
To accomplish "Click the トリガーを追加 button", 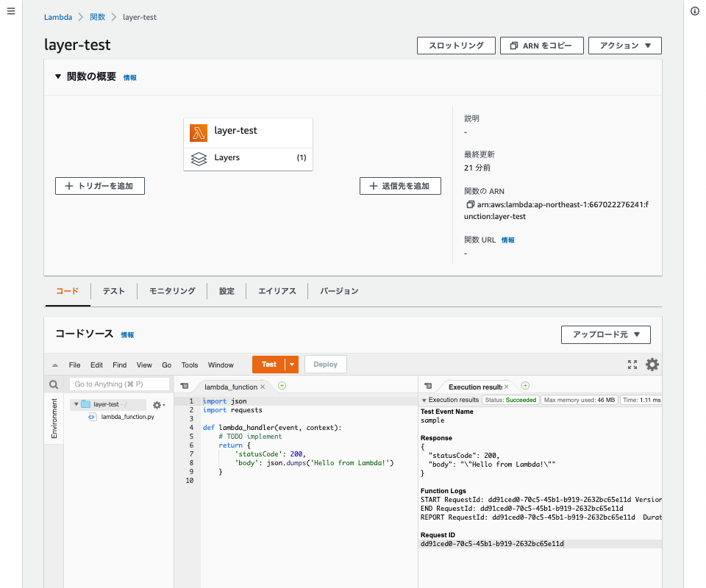I will pos(99,185).
